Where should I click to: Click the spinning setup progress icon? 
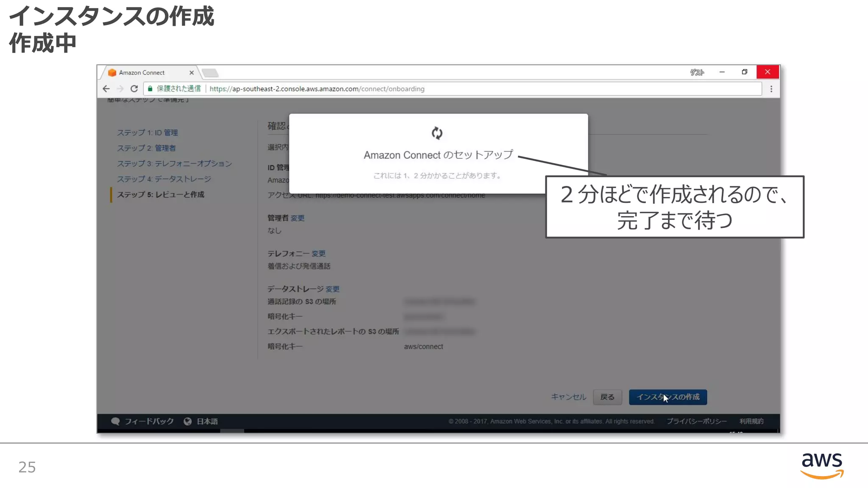pyautogui.click(x=437, y=133)
